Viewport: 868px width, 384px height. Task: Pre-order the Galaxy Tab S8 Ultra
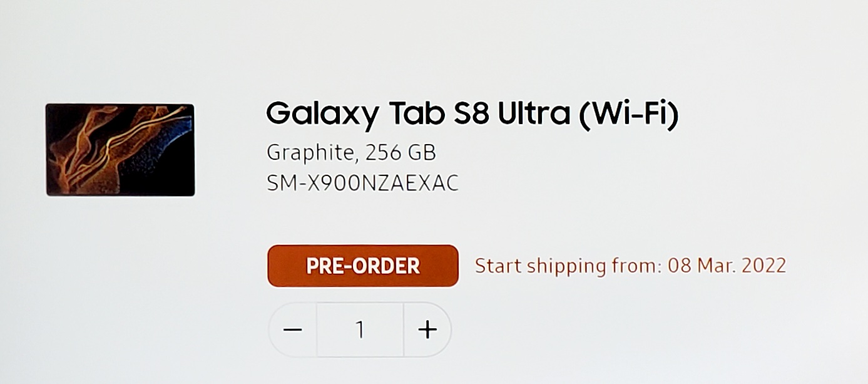click(x=362, y=266)
